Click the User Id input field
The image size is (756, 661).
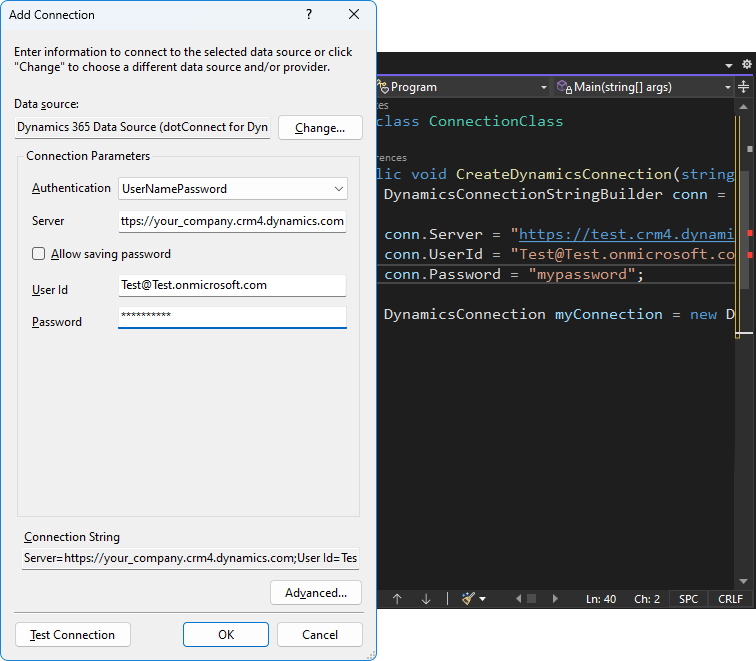(232, 285)
